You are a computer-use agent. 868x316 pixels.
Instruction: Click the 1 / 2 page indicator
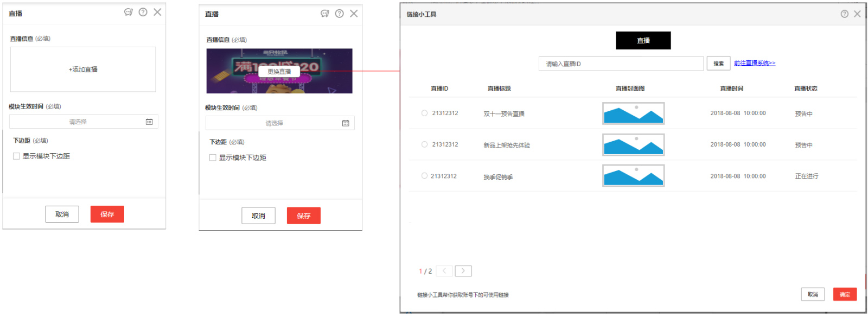tap(425, 271)
